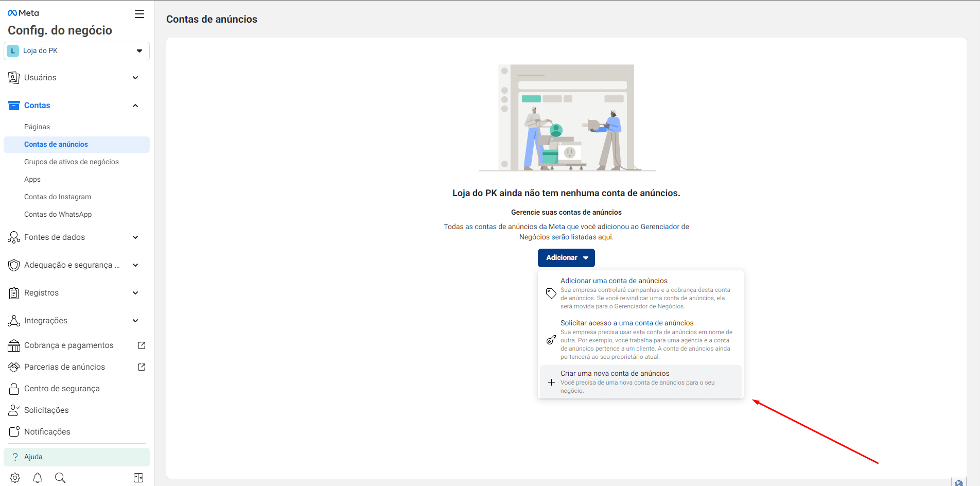
Task: Select Solicitar acesso a uma conta de anúncios
Action: coord(641,339)
